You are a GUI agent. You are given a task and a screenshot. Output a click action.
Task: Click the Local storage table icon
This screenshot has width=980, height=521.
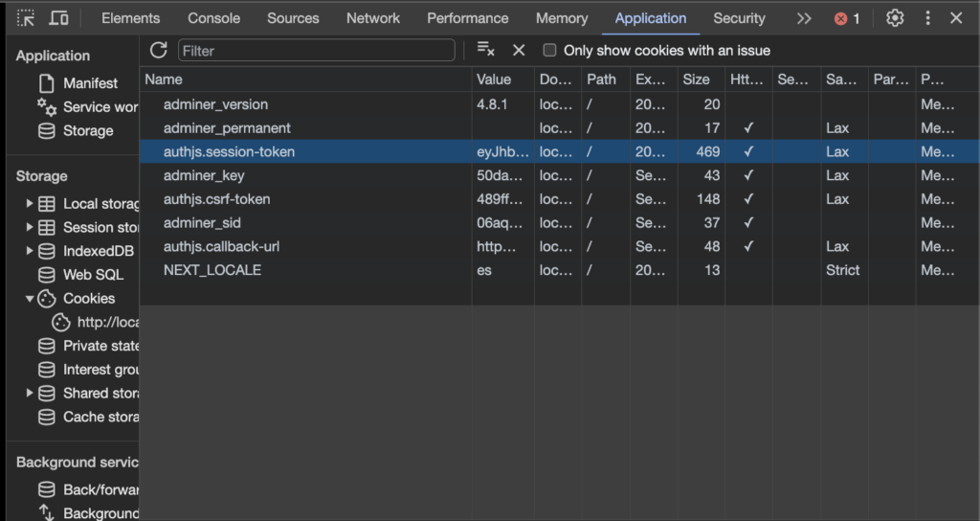point(47,204)
